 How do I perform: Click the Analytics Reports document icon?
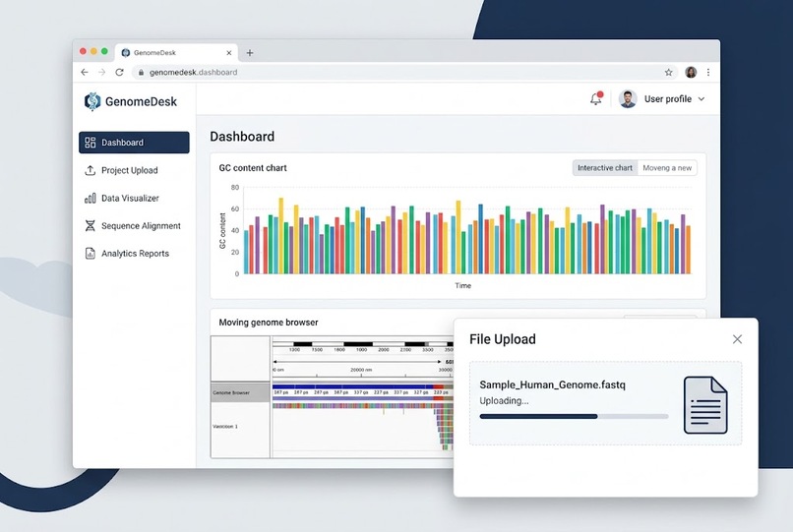pyautogui.click(x=90, y=254)
